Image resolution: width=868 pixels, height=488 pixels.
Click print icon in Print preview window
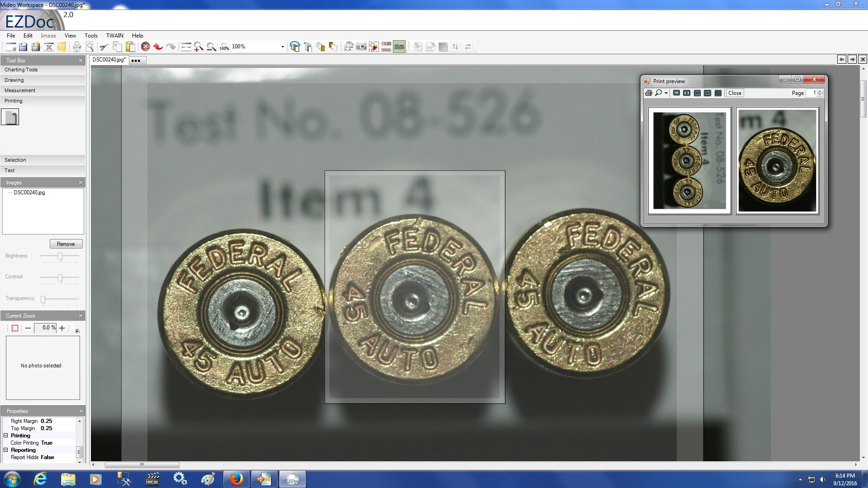[649, 93]
